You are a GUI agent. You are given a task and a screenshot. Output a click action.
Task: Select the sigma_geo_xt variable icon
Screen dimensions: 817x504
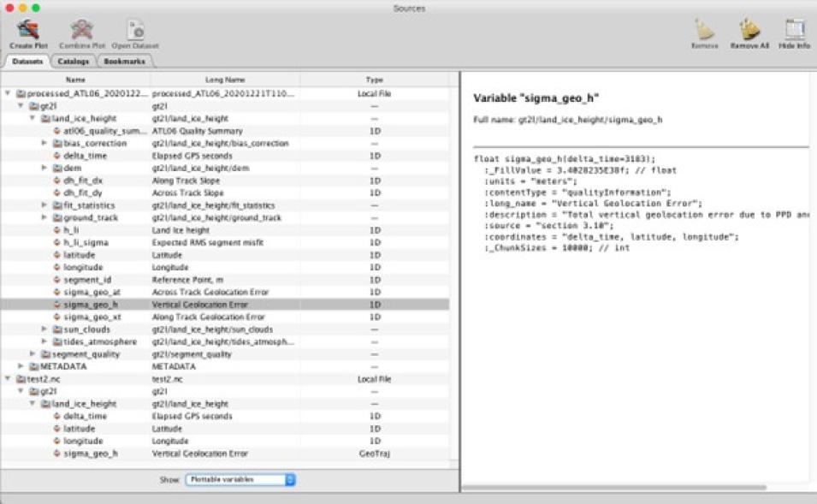pyautogui.click(x=57, y=317)
